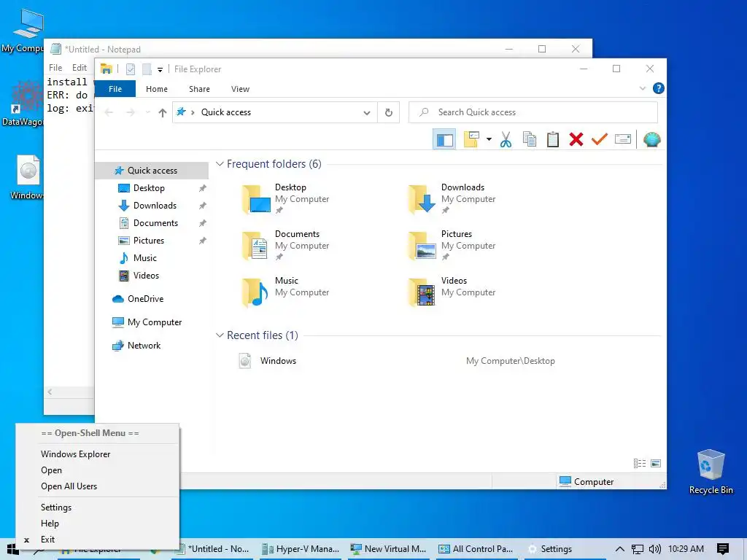The image size is (747, 560).
Task: Switch to Details view layout icon
Action: pos(640,463)
